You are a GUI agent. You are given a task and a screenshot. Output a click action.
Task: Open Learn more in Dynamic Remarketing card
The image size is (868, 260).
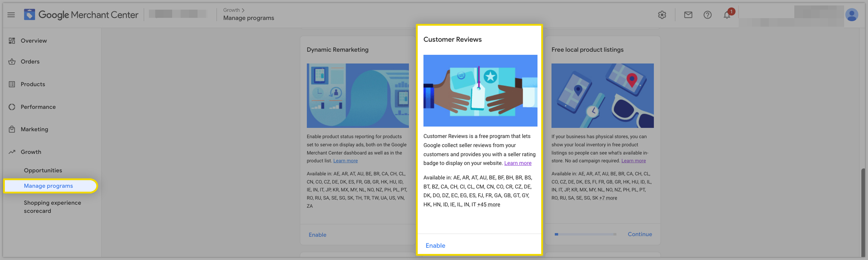click(x=346, y=161)
